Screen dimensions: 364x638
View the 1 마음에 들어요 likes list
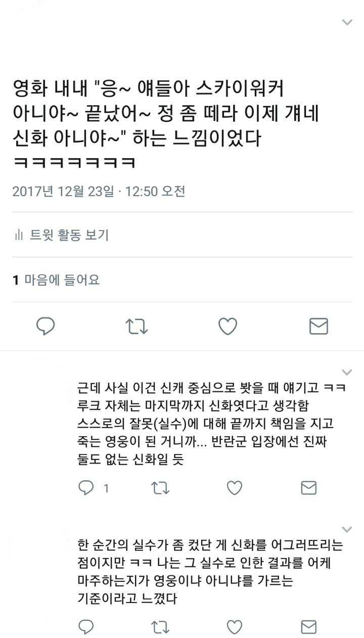[x=56, y=280]
